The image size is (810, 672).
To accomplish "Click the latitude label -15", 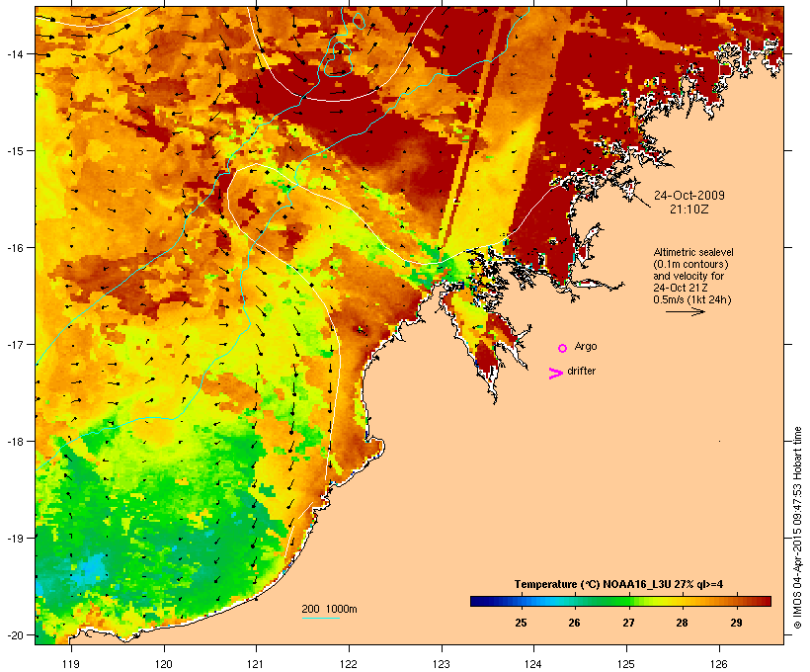I will [14, 150].
